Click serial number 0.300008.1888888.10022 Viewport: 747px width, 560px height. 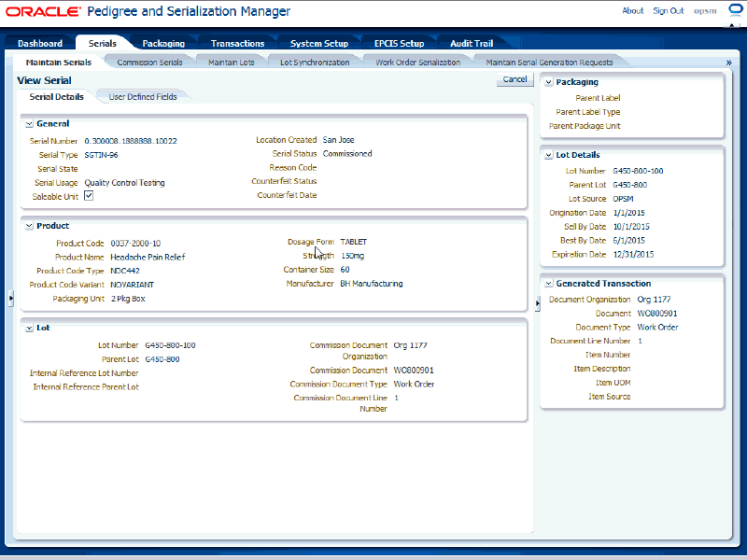point(131,141)
